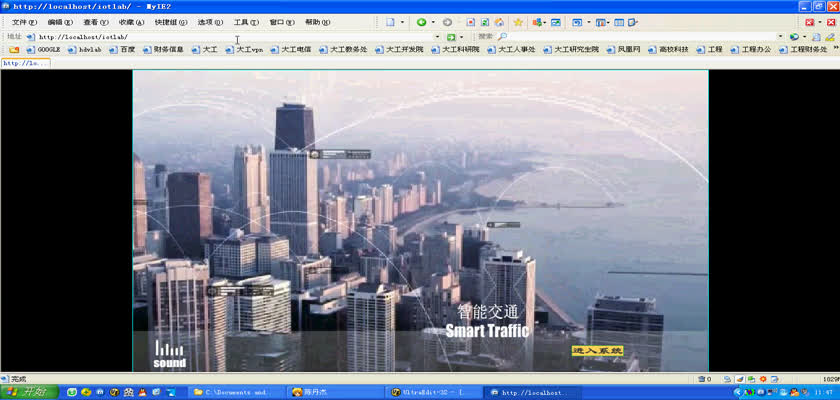Select the http://lo... browser tab
Screen dimensions: 840x400
point(26,63)
